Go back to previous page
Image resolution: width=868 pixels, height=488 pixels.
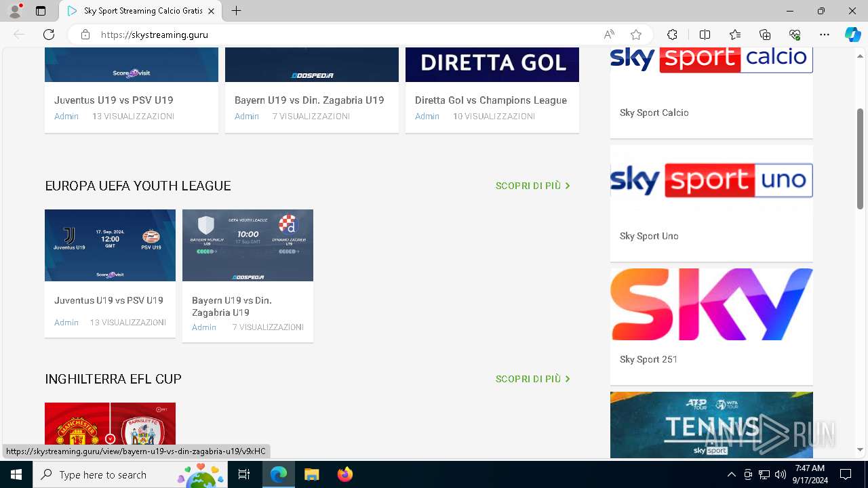[x=19, y=35]
